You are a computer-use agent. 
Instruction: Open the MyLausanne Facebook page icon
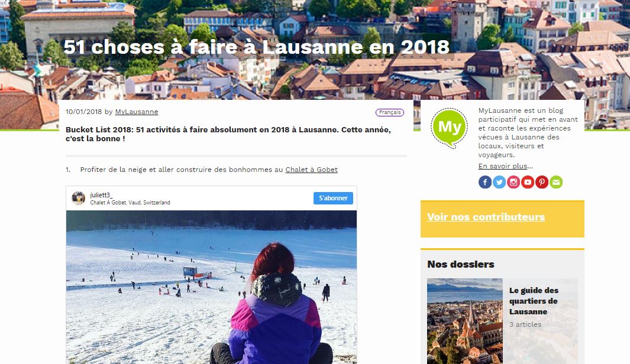[485, 182]
